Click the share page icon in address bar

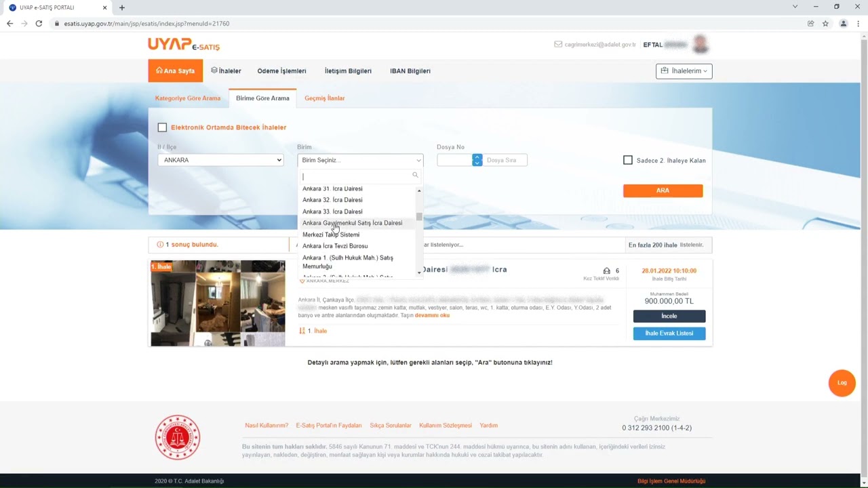(810, 24)
